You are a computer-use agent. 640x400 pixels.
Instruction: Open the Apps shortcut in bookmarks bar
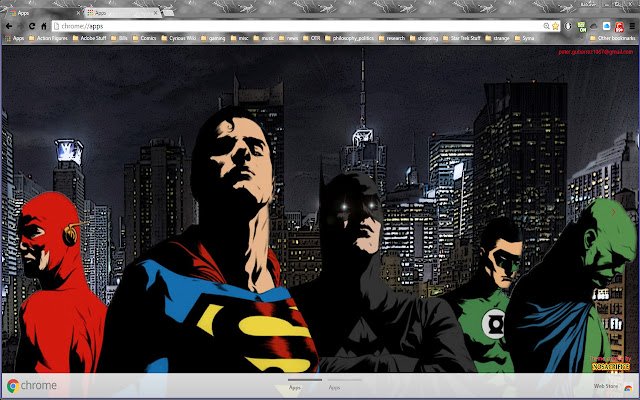pyautogui.click(x=15, y=38)
